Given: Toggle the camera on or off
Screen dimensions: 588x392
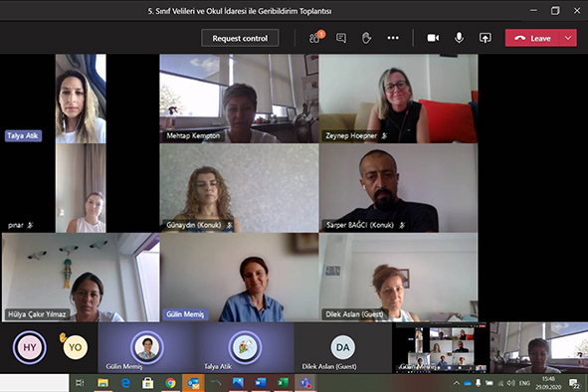Looking at the screenshot, I should 433,38.
